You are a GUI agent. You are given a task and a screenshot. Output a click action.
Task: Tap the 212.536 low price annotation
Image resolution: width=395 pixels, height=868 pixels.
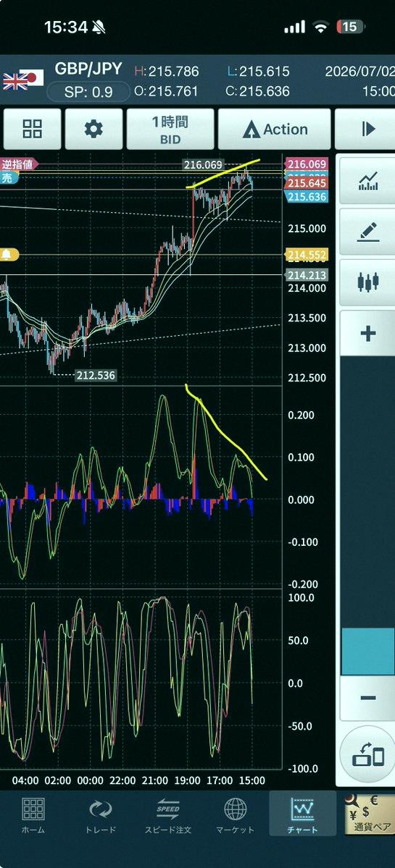point(96,375)
